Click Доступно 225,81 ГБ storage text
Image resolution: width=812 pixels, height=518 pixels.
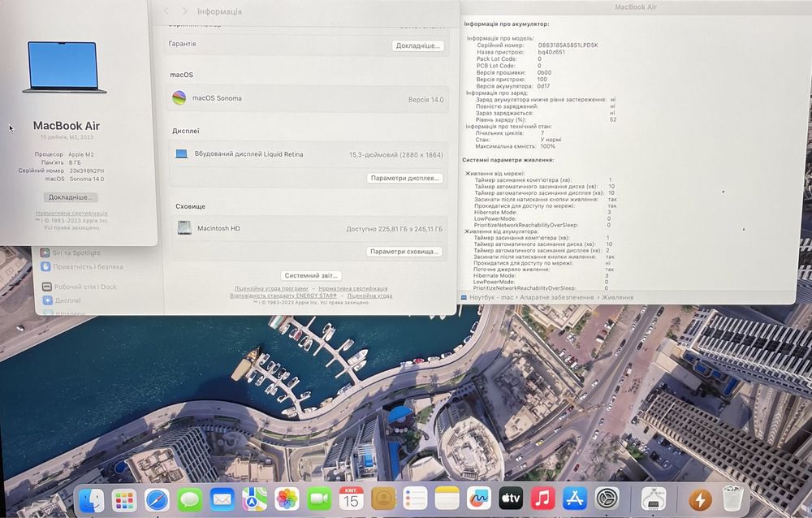pos(394,229)
